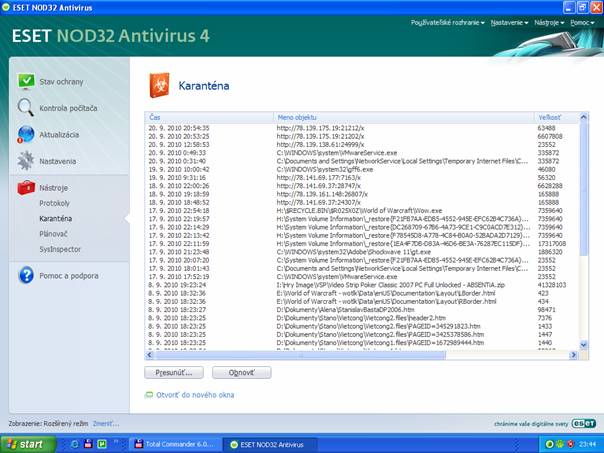Screen dimensions: 604x453
Task: Click the window icon beside 'Otvoriť do nového okna'
Action: click(x=148, y=395)
